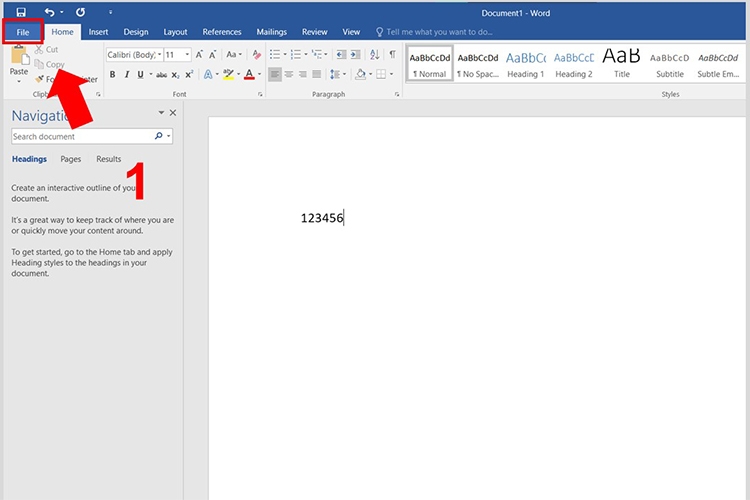Open the Mailings tab
The width and height of the screenshot is (750, 500).
271,32
